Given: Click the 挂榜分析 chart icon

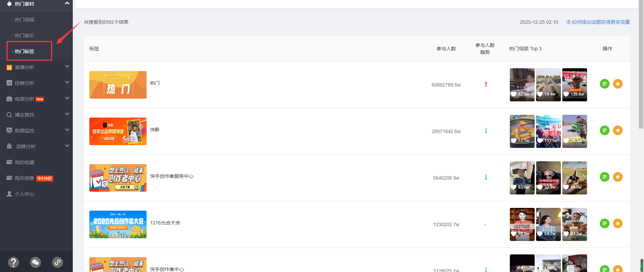Looking at the screenshot, I should 9,83.
